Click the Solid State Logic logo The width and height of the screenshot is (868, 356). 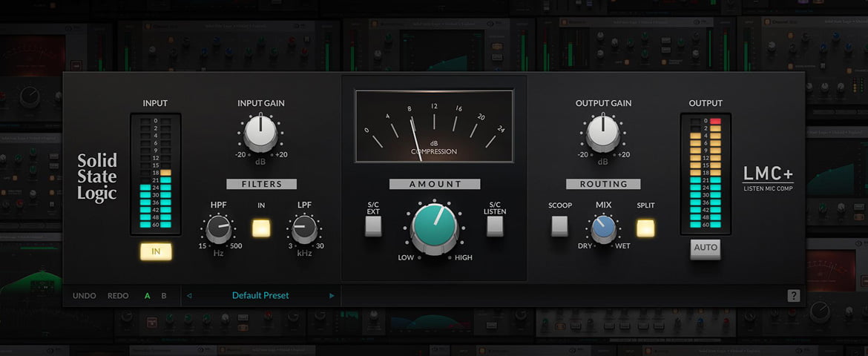(x=97, y=177)
